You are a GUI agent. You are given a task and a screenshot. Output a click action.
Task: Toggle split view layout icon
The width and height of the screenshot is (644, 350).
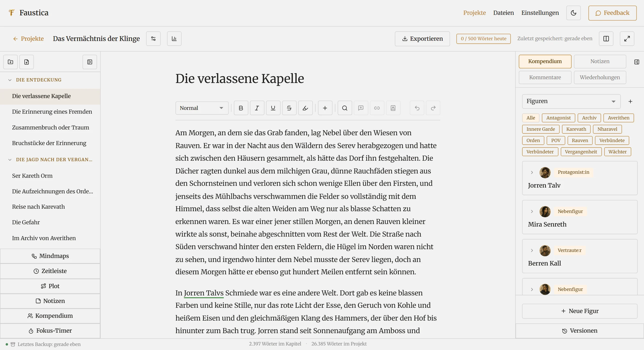tap(606, 38)
